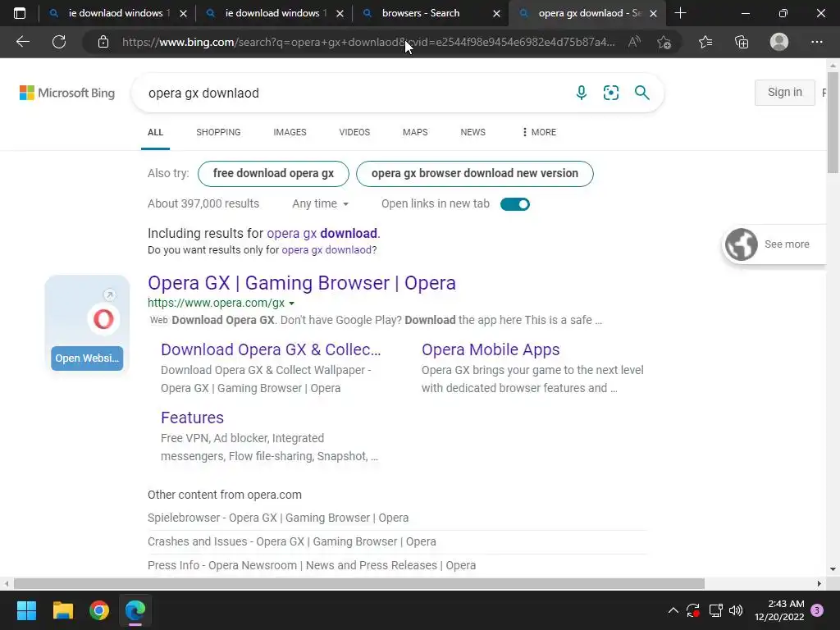Click the horizontal scrollbar thumb
This screenshot has width=840, height=630.
359,583
